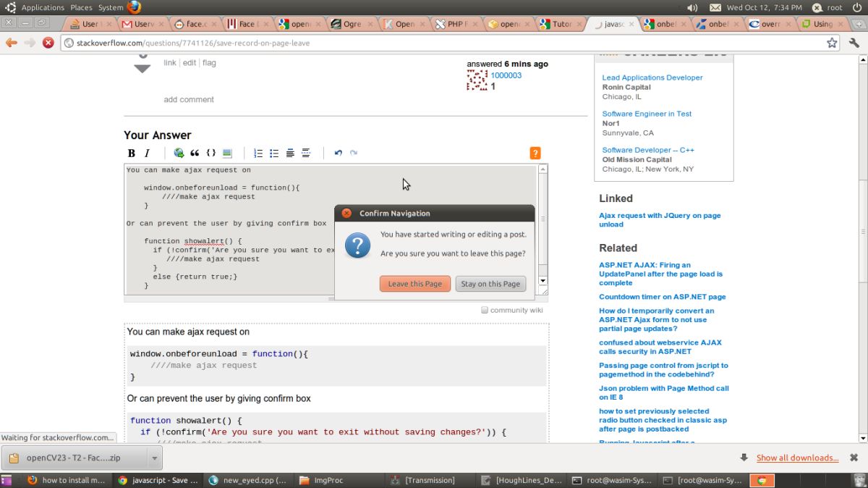This screenshot has height=488, width=868.
Task: Click the Italic formatting icon
Action: point(147,153)
